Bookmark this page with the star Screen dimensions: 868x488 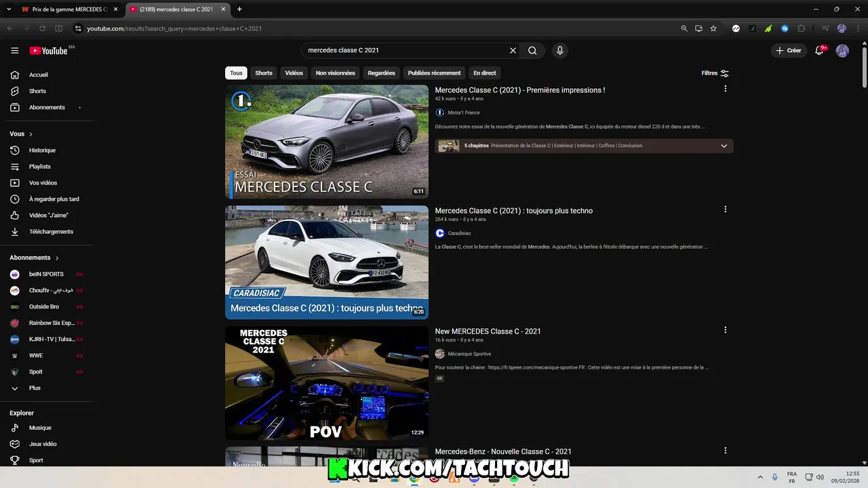pyautogui.click(x=713, y=28)
